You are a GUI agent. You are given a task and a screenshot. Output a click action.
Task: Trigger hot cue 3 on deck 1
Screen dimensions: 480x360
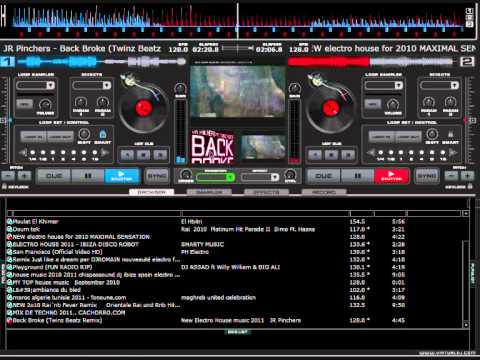coord(160,155)
